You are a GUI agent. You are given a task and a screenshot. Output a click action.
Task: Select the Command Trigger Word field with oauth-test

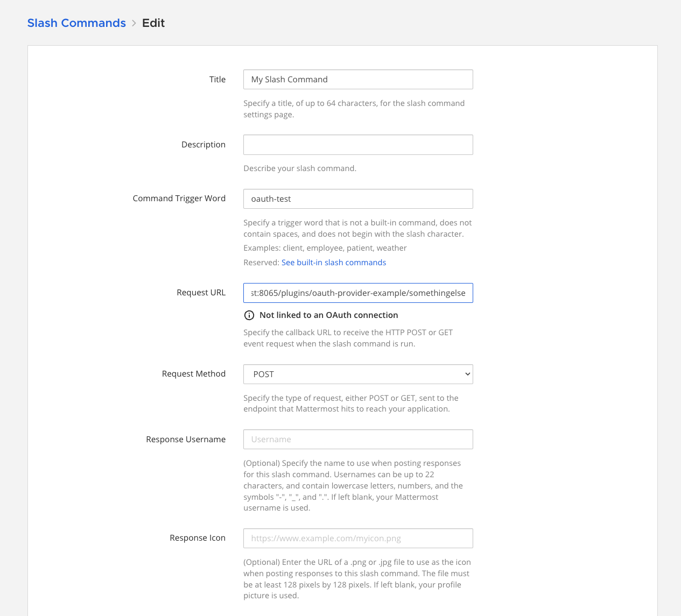[358, 199]
